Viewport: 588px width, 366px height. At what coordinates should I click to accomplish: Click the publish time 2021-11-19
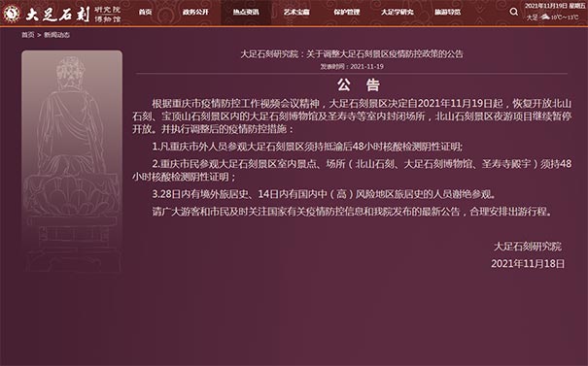click(x=352, y=67)
